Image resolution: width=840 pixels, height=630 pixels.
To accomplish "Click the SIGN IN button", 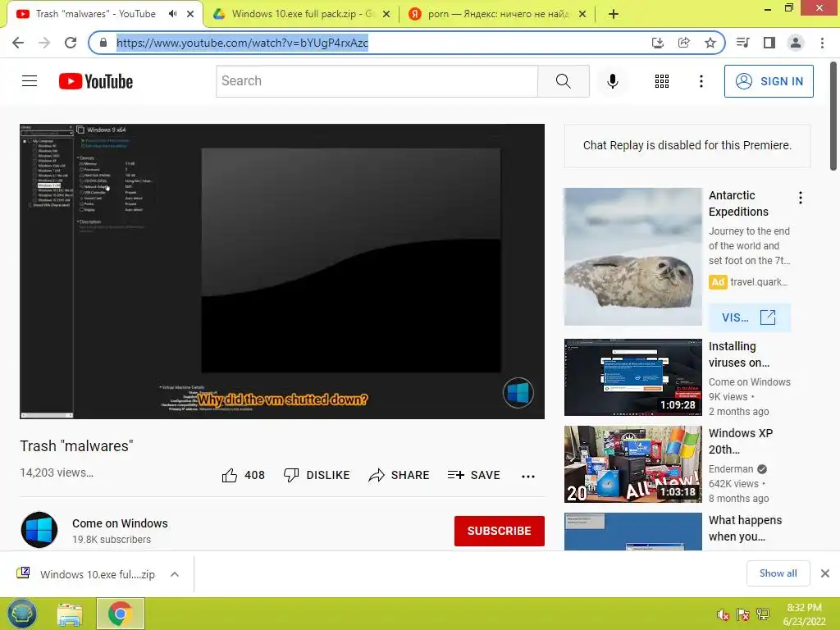I will pyautogui.click(x=769, y=81).
